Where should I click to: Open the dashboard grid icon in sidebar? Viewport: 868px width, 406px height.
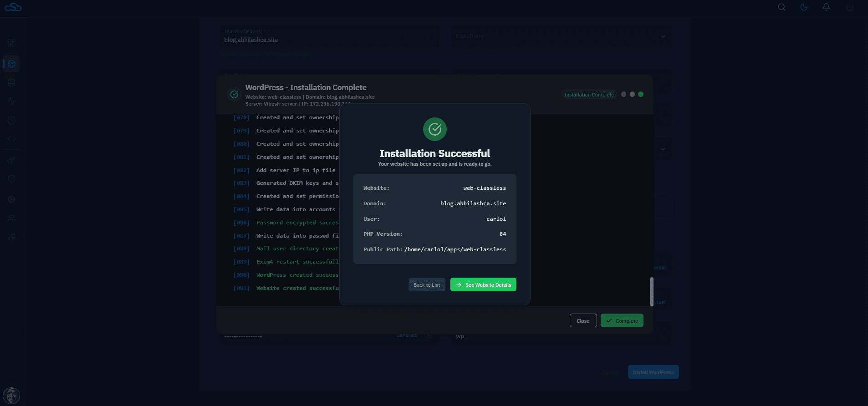(12, 43)
